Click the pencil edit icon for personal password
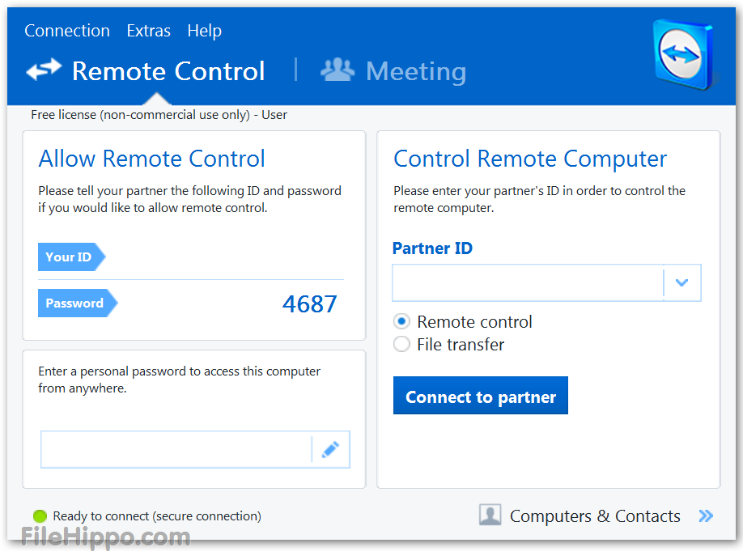 330,450
